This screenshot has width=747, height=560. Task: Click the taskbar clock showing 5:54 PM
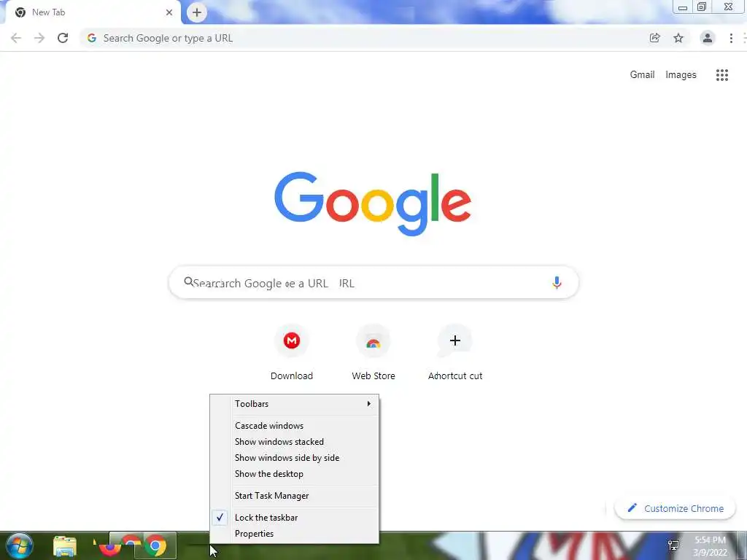710,546
